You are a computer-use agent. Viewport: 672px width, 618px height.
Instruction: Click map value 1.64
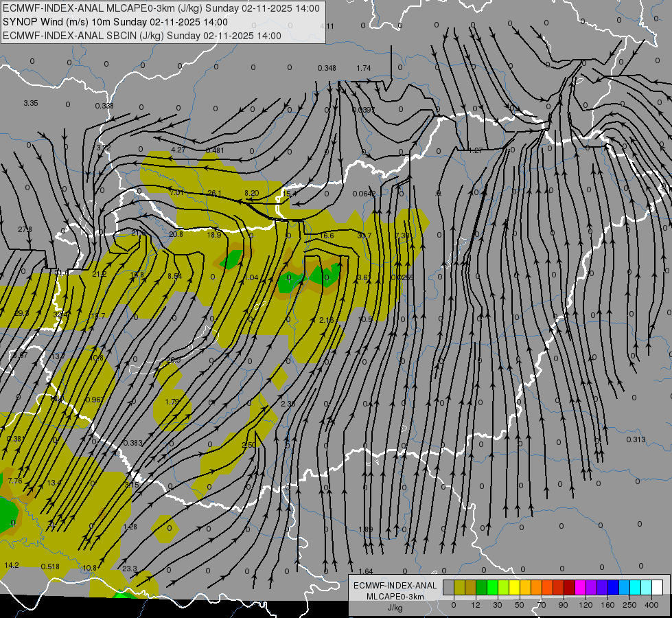[x=366, y=571]
